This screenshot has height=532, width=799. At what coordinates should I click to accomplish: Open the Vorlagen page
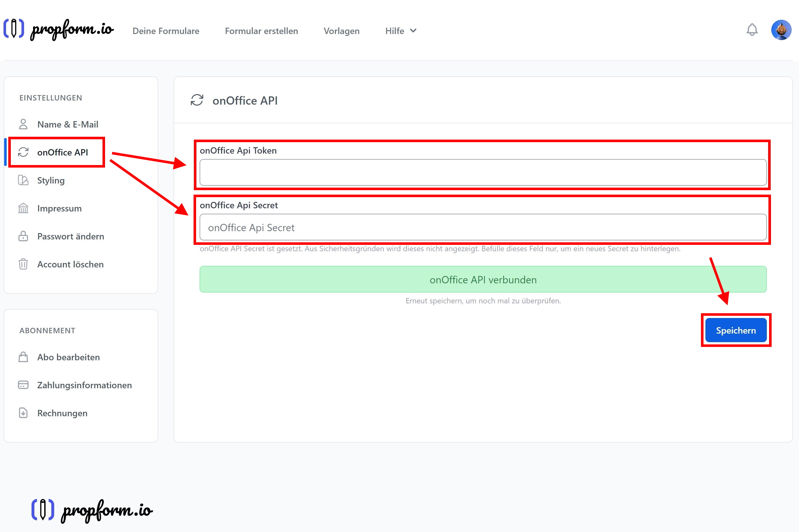[341, 31]
